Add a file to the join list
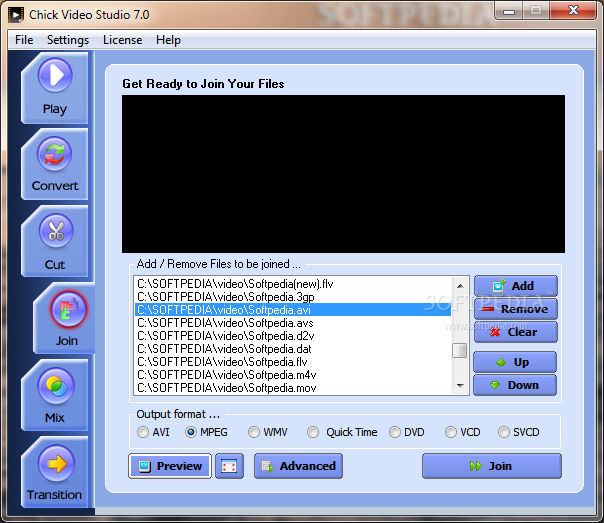This screenshot has height=523, width=604. [515, 286]
